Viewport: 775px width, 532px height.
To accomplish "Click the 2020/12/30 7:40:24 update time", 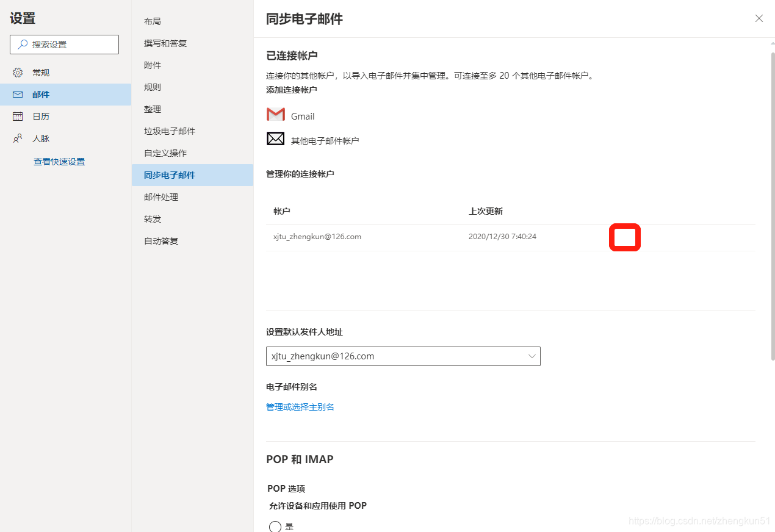I will [502, 237].
